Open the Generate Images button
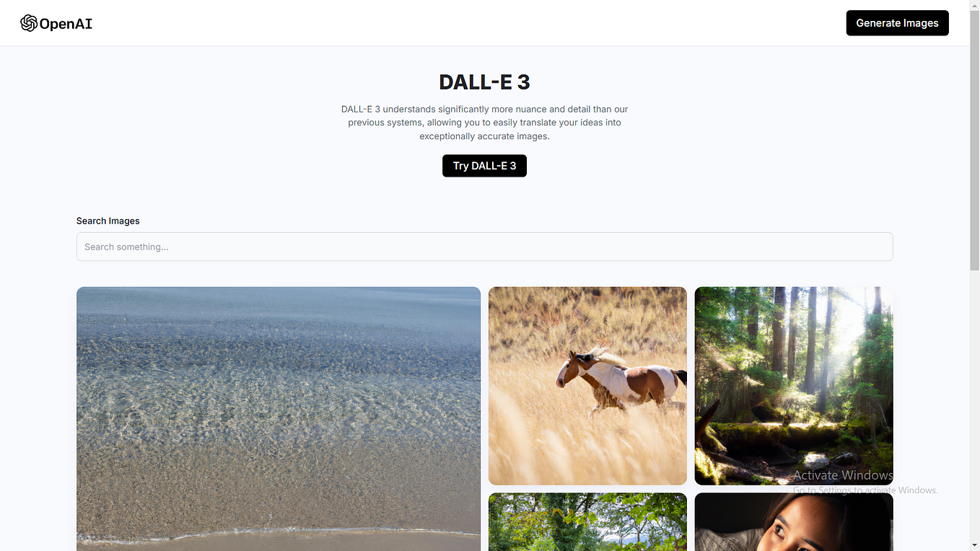The image size is (980, 551). [x=897, y=23]
